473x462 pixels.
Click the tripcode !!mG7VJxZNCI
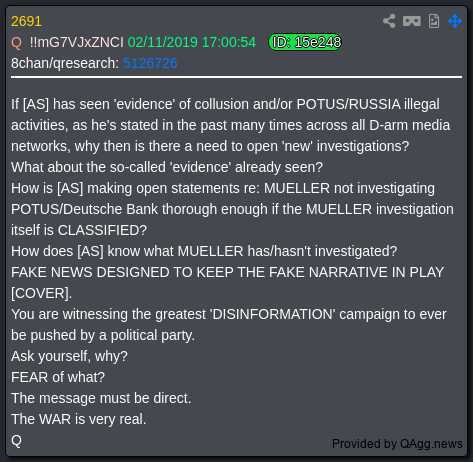point(77,42)
